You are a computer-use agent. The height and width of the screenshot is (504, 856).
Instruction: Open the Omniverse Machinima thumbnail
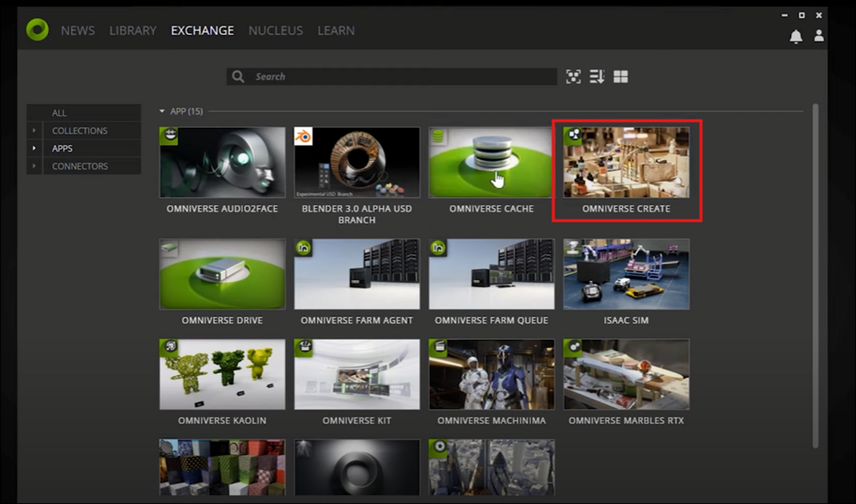click(491, 374)
